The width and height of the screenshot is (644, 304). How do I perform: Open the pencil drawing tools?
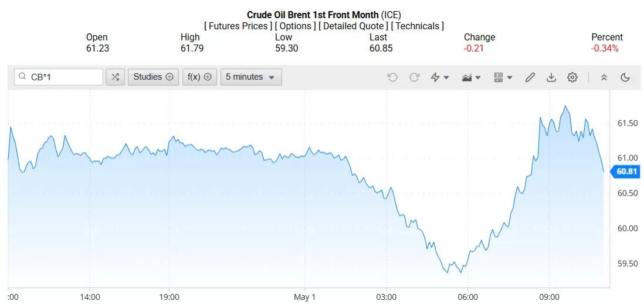pos(530,77)
